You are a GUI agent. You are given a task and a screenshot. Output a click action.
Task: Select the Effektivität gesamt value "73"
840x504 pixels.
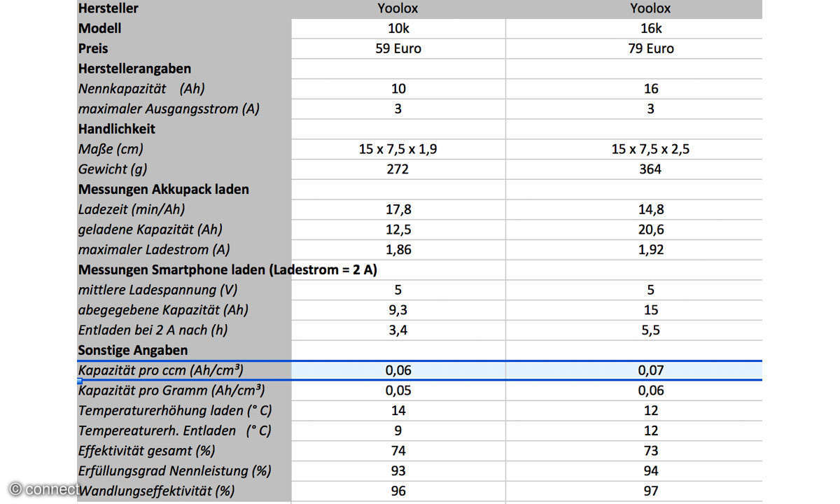[650, 451]
